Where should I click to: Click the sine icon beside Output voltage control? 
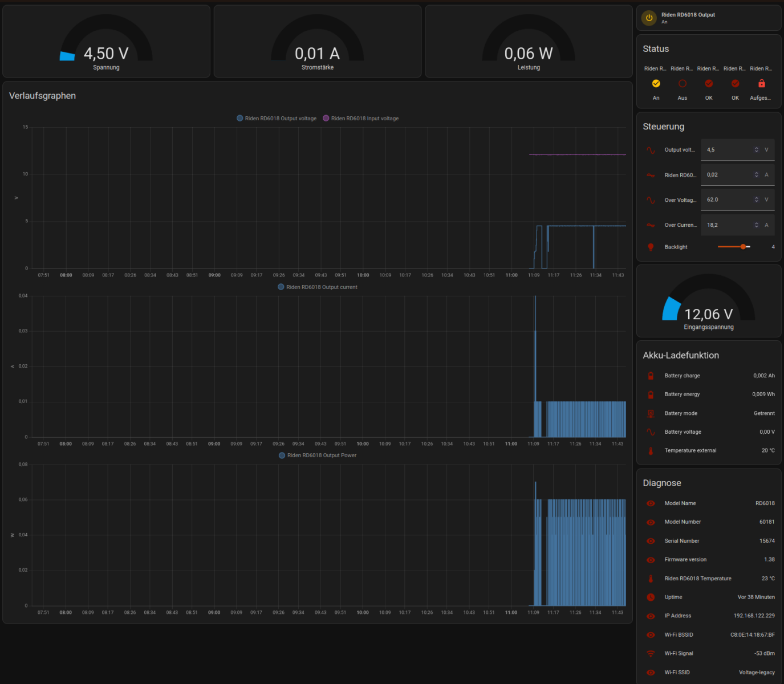point(651,150)
